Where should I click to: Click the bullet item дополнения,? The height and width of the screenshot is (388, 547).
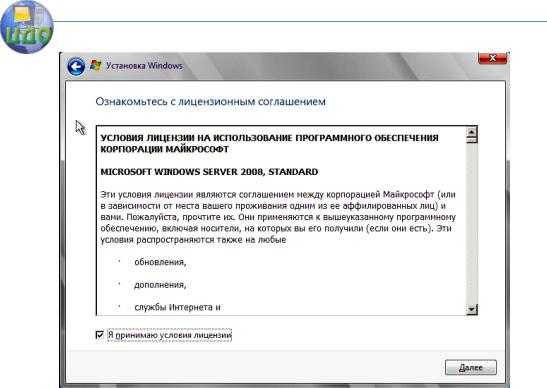point(160,285)
